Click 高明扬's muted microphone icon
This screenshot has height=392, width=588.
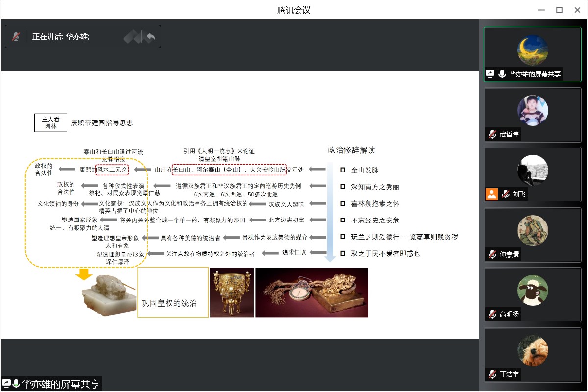click(x=492, y=314)
